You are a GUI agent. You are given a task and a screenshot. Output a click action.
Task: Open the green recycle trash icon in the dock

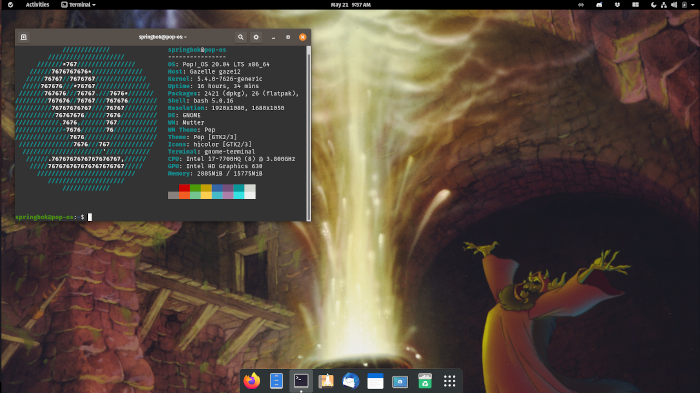425,381
